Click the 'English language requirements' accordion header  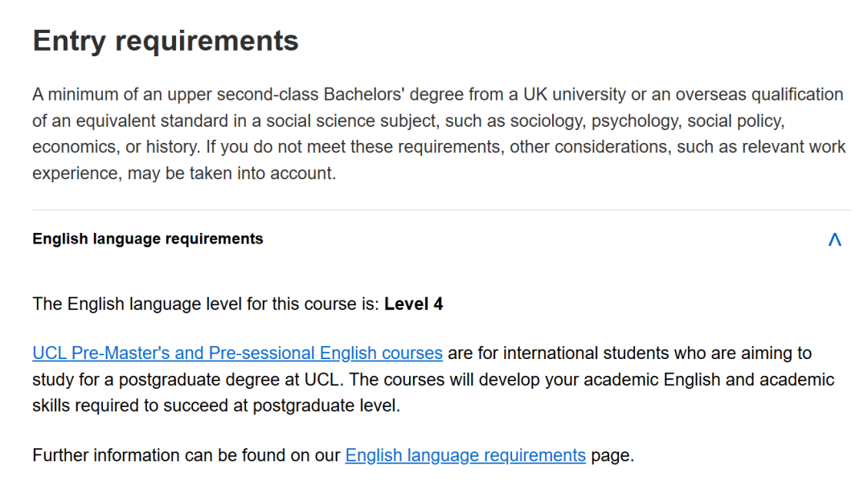tap(148, 239)
